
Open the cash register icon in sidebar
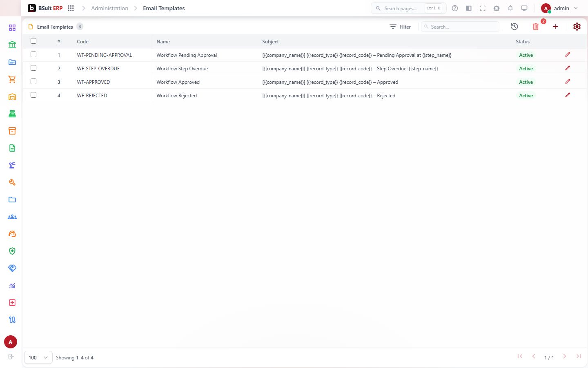click(x=12, y=114)
